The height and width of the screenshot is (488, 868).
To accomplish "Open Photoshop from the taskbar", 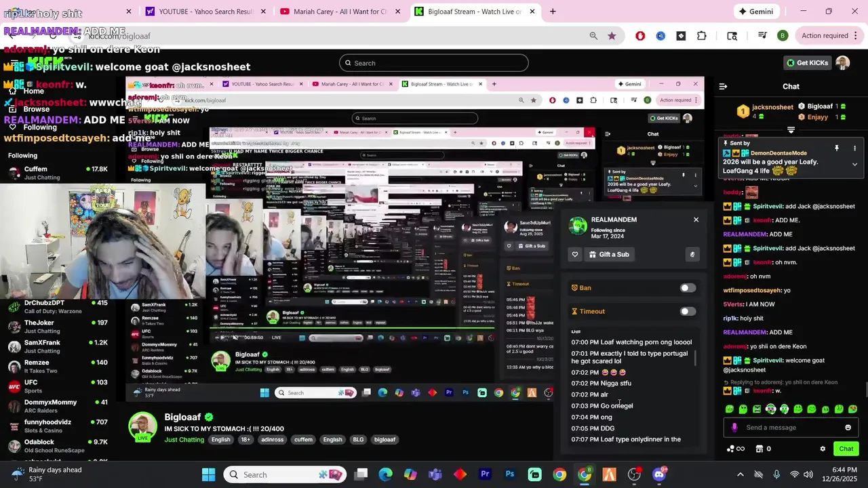I will (510, 474).
